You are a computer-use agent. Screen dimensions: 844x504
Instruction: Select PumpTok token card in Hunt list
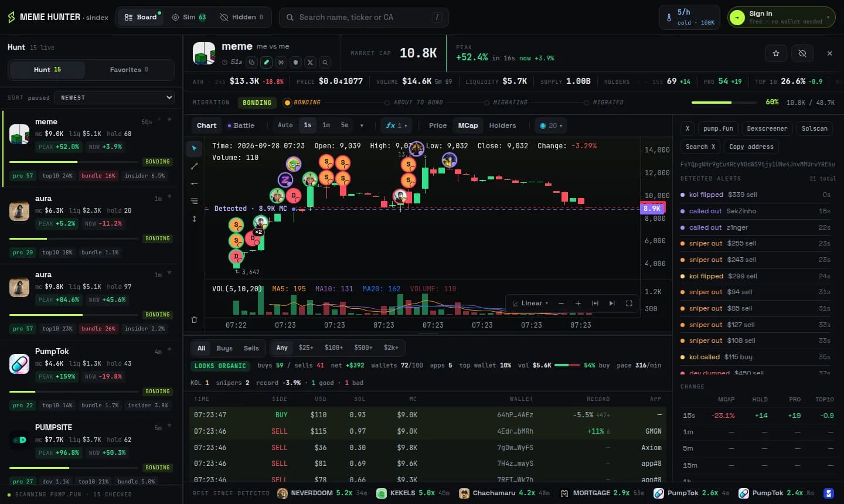(x=91, y=379)
